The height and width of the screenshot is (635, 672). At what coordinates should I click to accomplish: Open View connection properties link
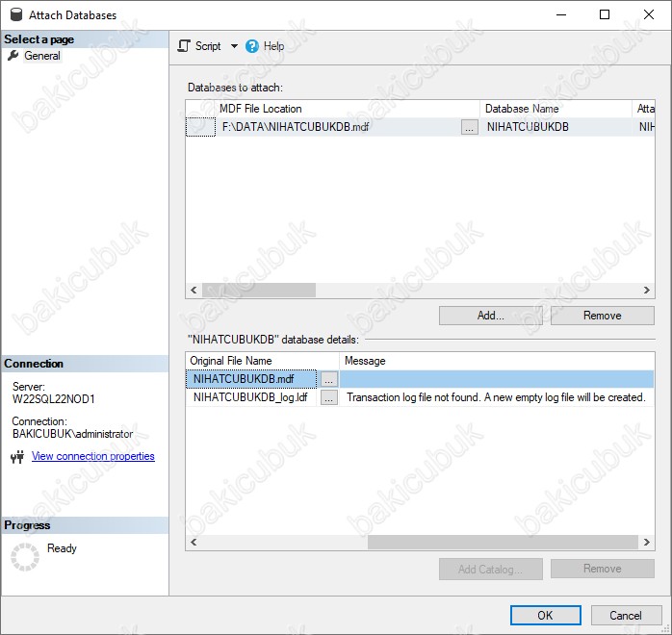point(92,456)
